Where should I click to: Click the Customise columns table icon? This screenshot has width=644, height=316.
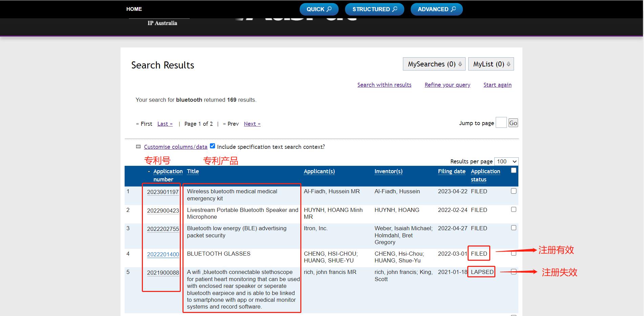pos(138,147)
